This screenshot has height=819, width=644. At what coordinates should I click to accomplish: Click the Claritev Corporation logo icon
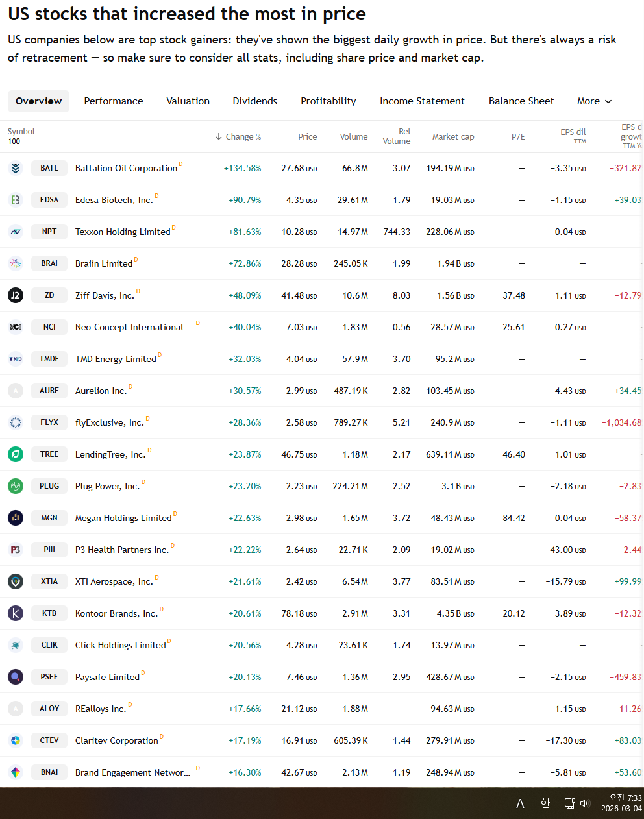coord(16,740)
